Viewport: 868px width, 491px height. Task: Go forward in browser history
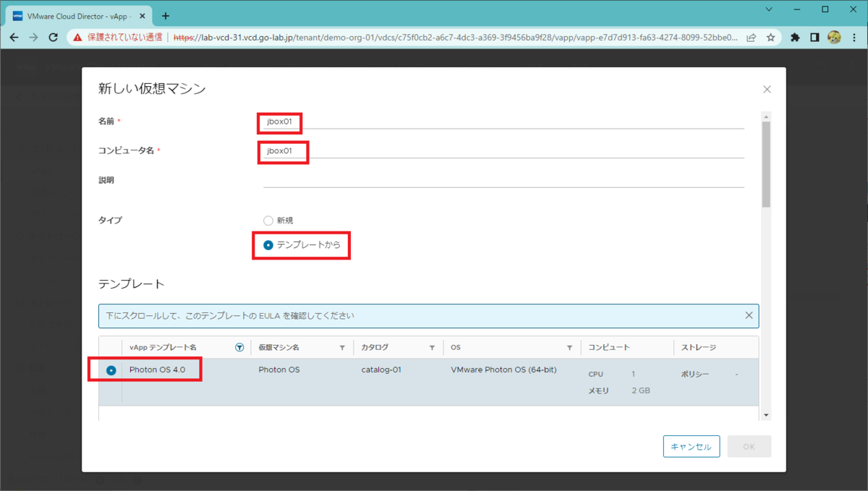coord(33,37)
